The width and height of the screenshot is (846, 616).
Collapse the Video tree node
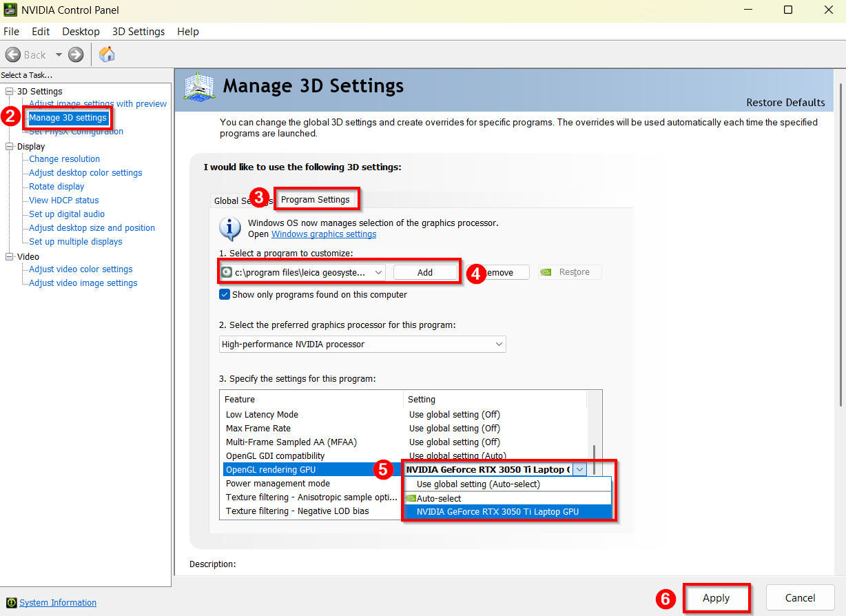click(9, 256)
